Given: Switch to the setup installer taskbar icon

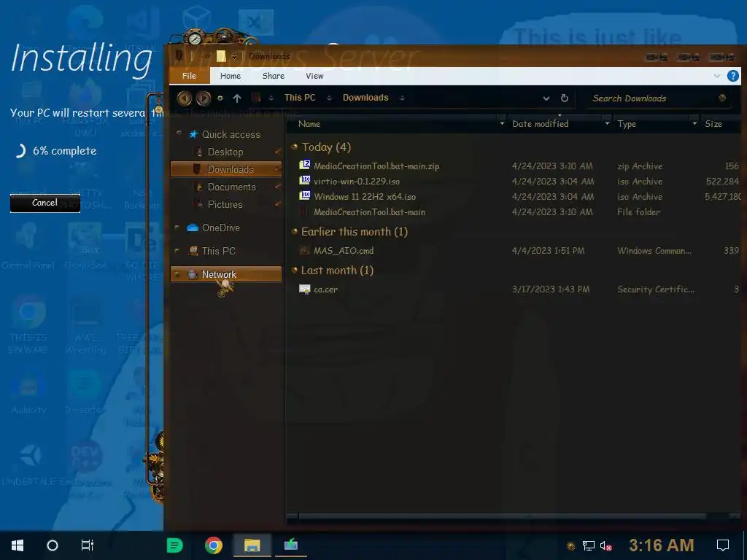Looking at the screenshot, I should point(290,545).
